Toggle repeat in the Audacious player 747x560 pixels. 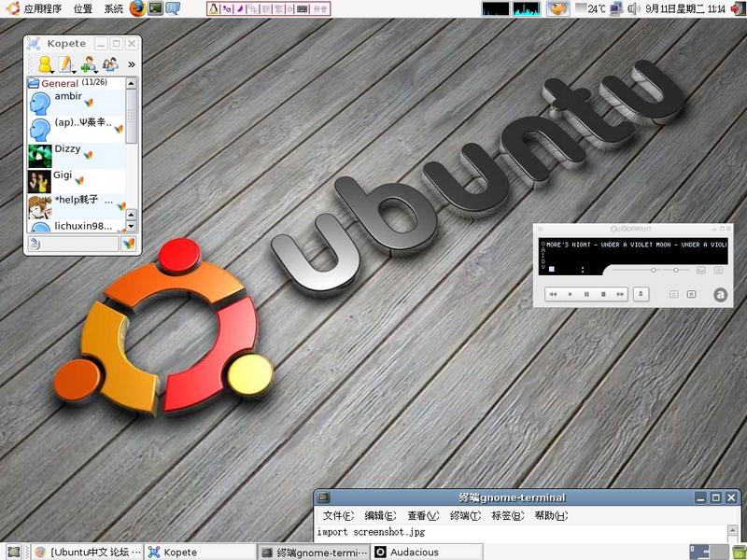click(691, 294)
